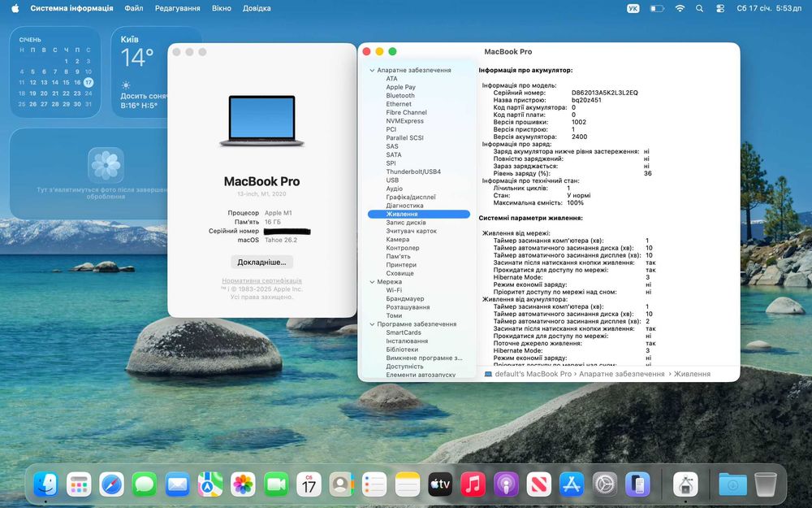Open Spotlight search in menu bar
Viewport: 812px width, 508px height.
point(700,8)
